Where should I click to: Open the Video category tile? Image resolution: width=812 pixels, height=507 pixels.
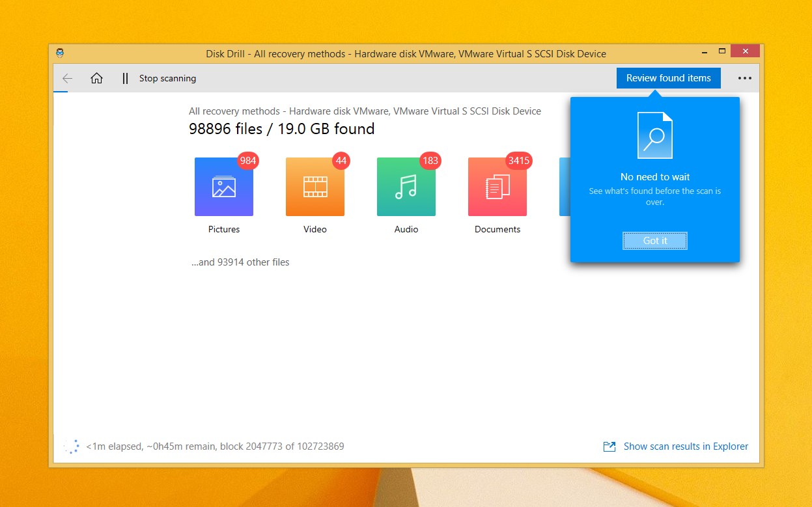point(315,187)
